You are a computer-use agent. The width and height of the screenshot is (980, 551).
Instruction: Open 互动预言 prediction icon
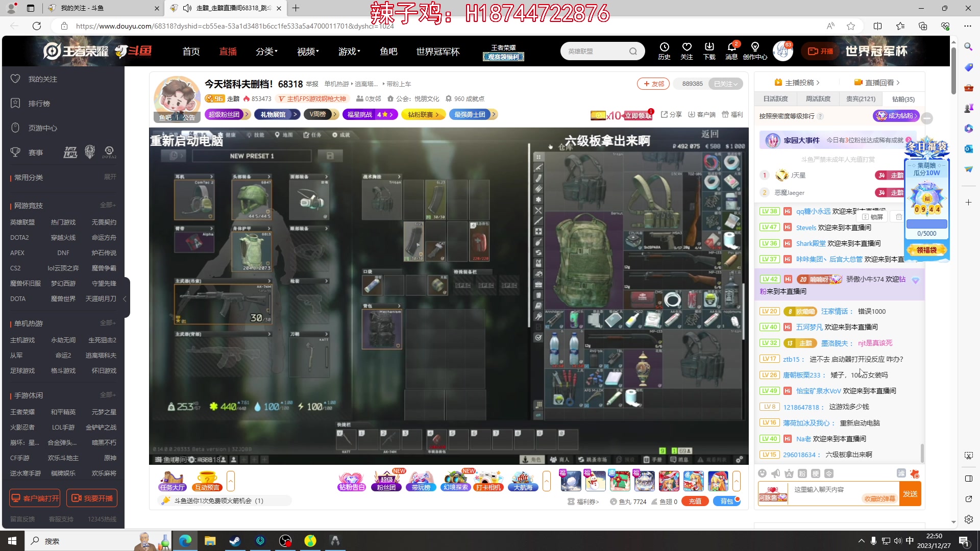207,481
